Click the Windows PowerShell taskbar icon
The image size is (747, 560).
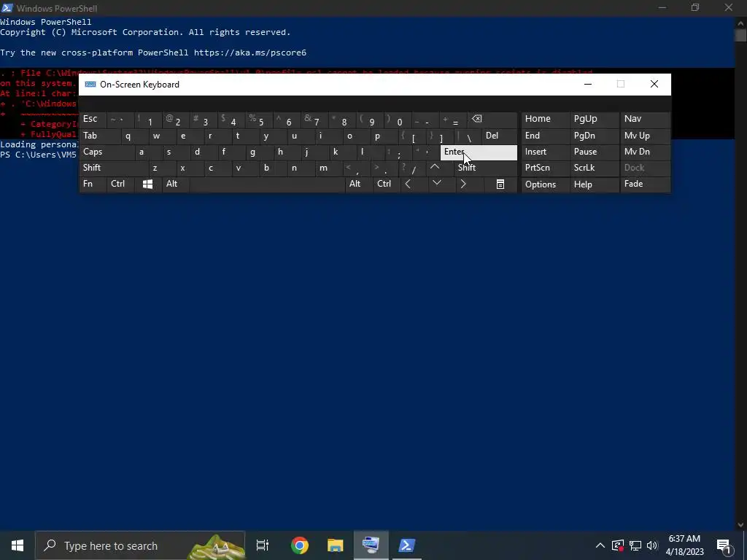click(x=407, y=545)
